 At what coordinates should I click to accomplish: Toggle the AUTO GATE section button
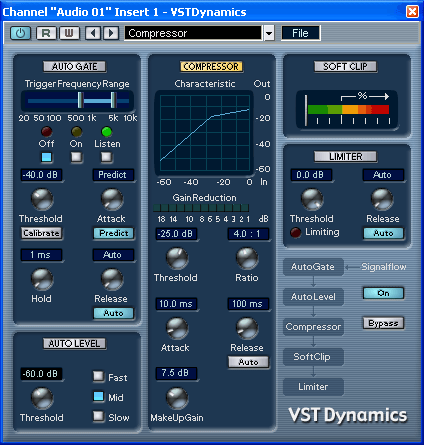(x=74, y=67)
